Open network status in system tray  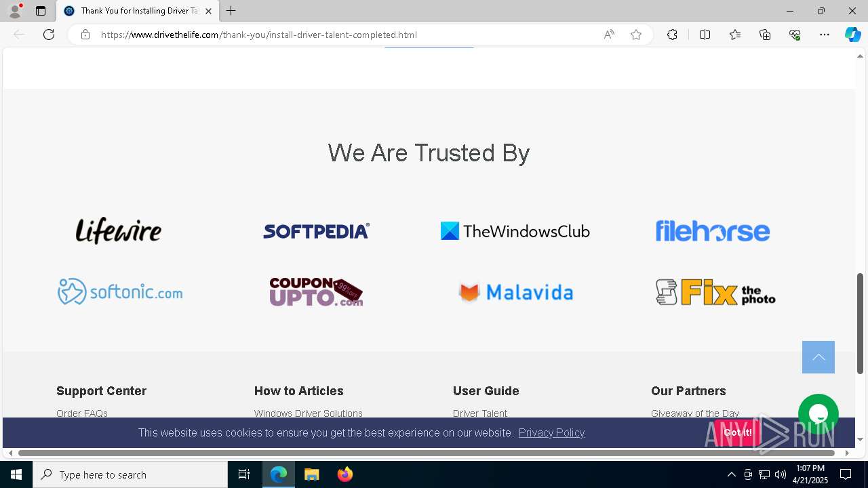764,474
